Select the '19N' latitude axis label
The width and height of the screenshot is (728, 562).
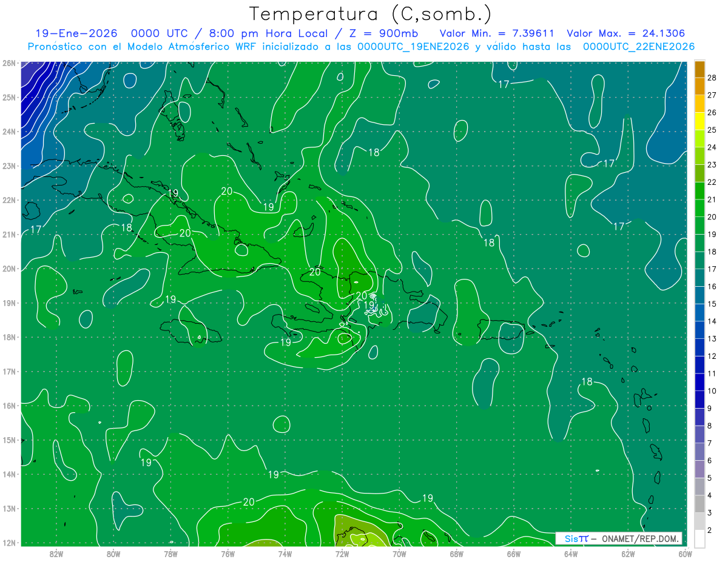8,303
